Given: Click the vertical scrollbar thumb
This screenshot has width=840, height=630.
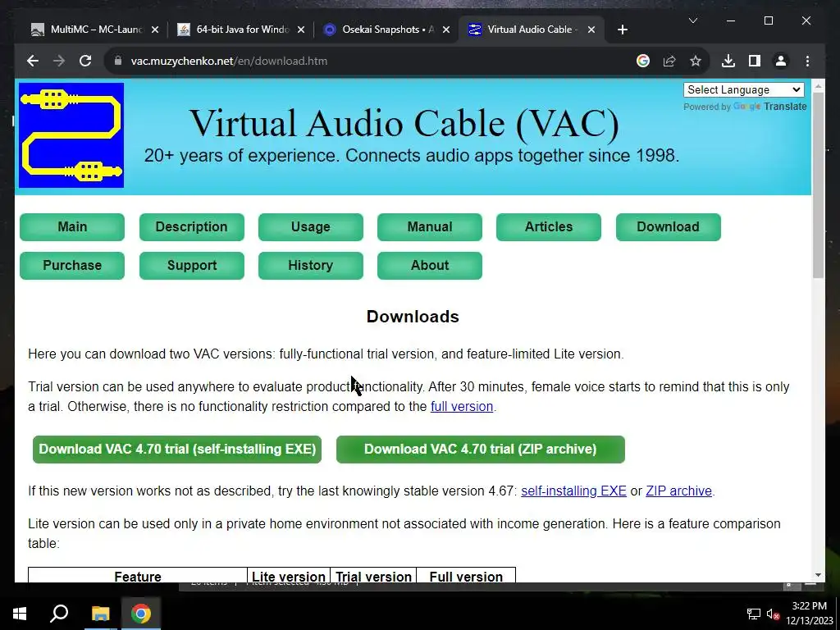Looking at the screenshot, I should pos(818,185).
